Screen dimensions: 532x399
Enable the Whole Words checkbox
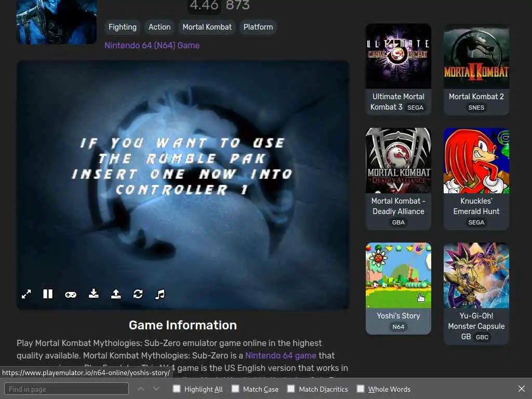[361, 389]
